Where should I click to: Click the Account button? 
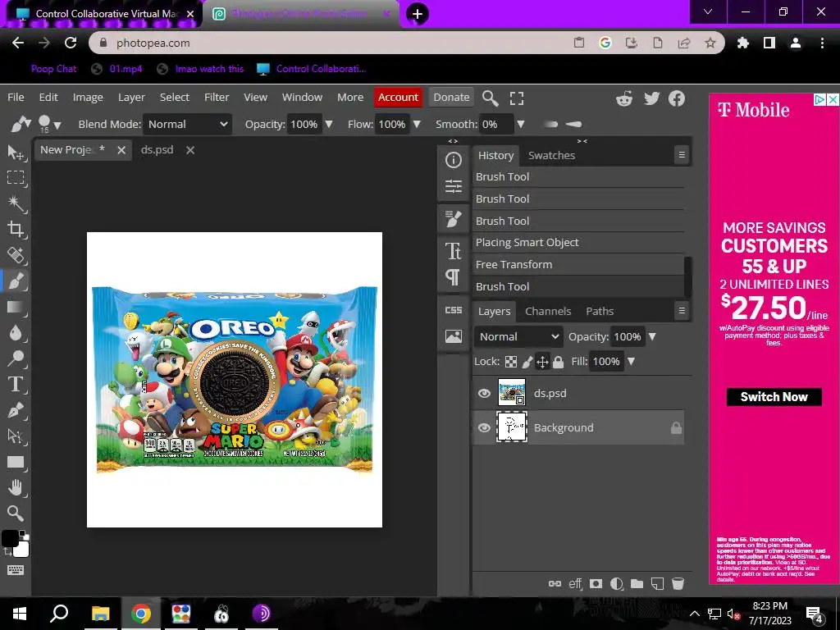click(x=398, y=97)
